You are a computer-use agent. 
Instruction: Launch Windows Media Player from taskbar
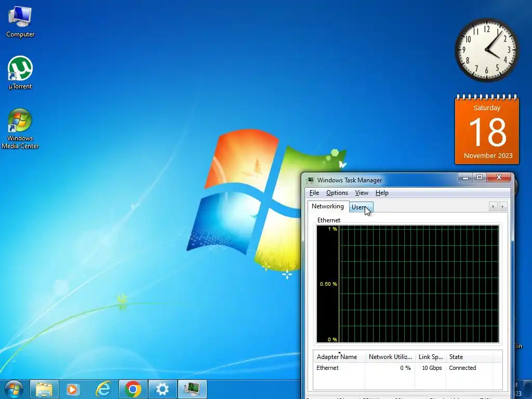73,389
